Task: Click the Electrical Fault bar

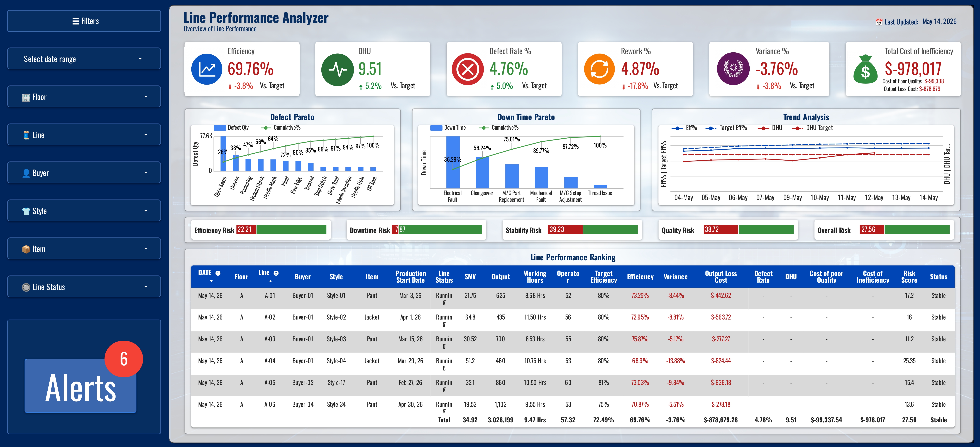Action: pos(453,163)
